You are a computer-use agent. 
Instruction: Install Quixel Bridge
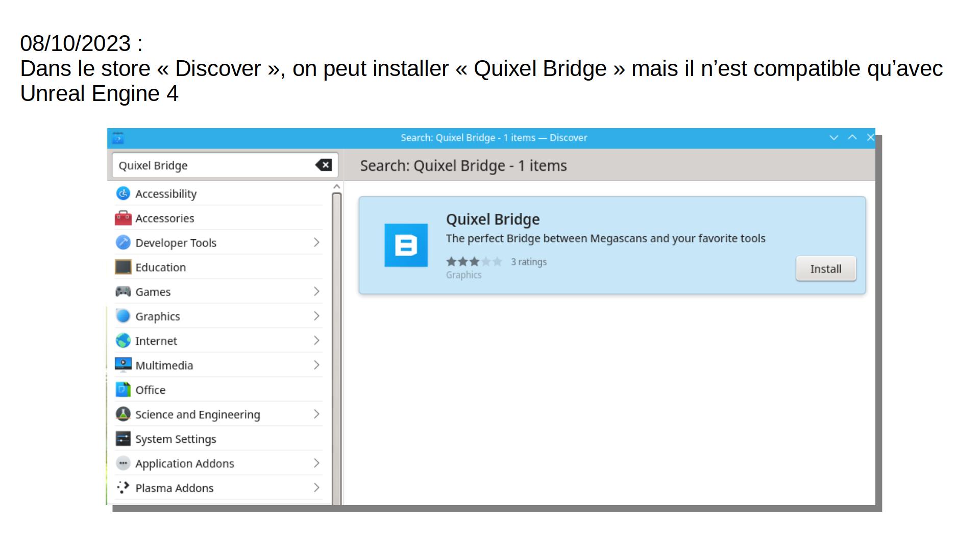825,269
